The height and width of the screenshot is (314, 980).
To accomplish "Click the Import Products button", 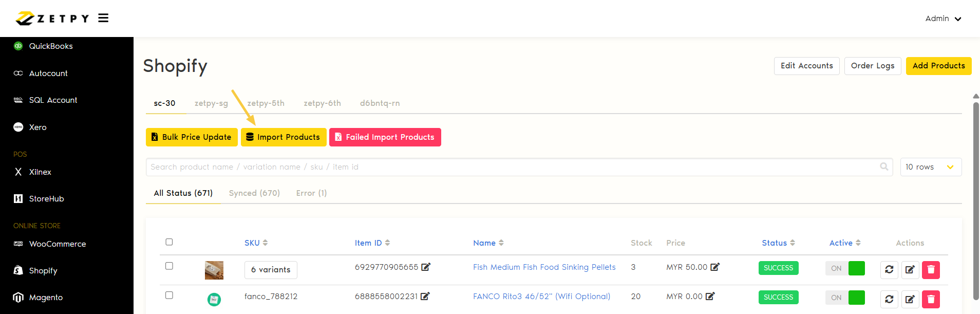I will click(x=284, y=137).
